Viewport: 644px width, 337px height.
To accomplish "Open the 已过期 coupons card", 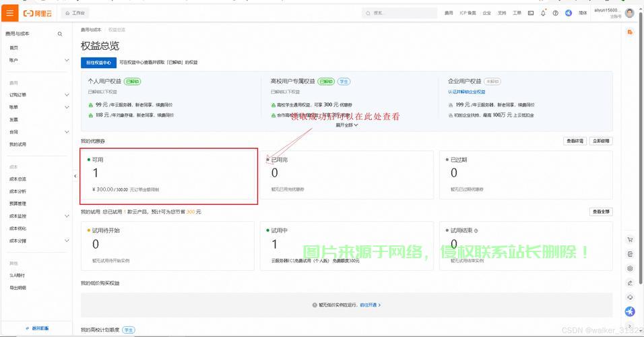I will [x=526, y=175].
